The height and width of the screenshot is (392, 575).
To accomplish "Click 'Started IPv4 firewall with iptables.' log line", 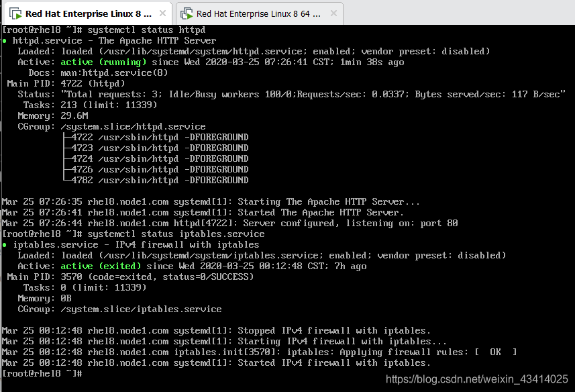I will tap(216, 362).
